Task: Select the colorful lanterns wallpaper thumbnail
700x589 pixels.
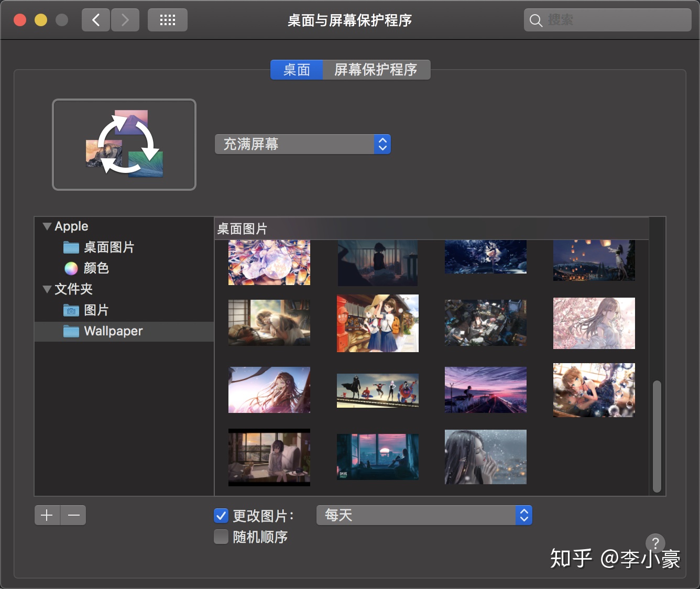Action: [269, 263]
